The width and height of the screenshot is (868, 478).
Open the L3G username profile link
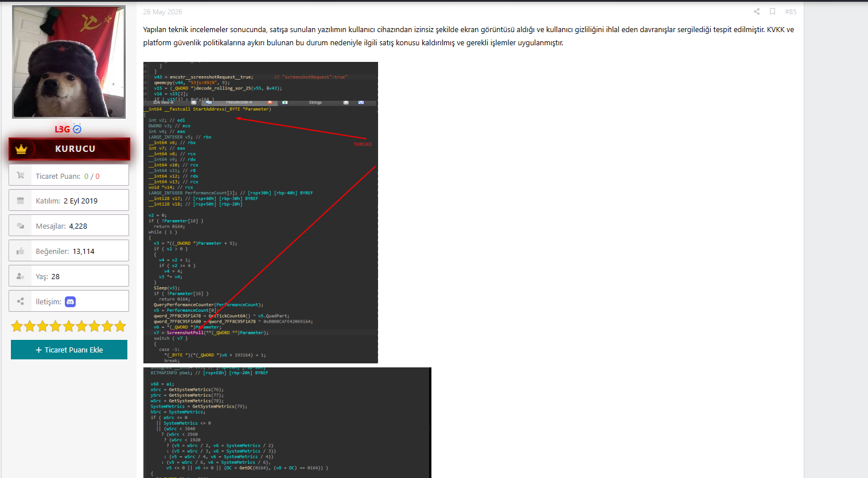(62, 129)
